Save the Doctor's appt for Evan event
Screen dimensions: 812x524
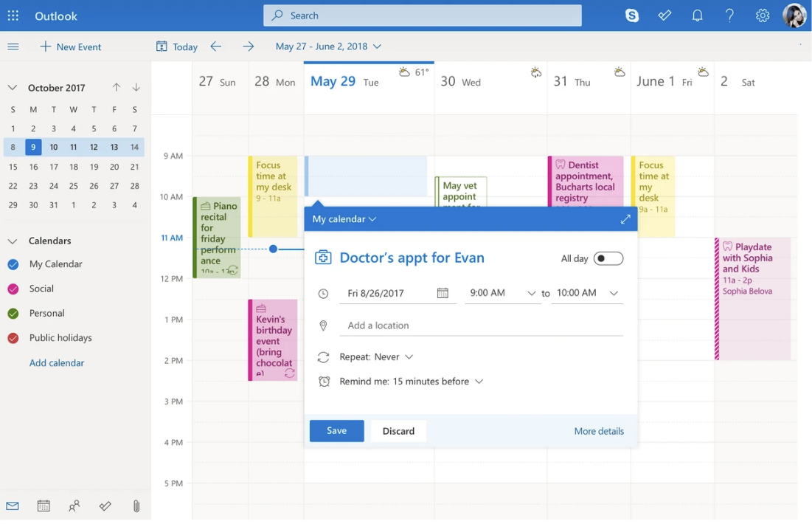pos(336,431)
